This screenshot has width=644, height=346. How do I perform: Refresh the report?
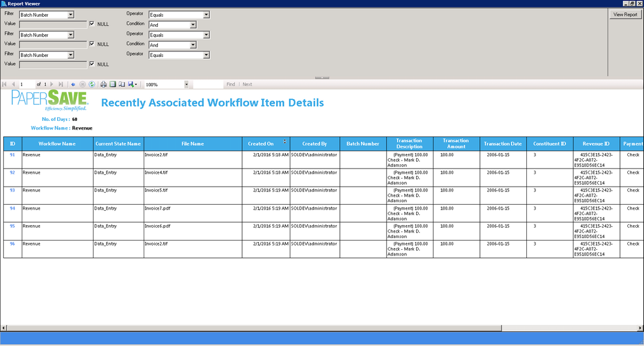point(92,84)
